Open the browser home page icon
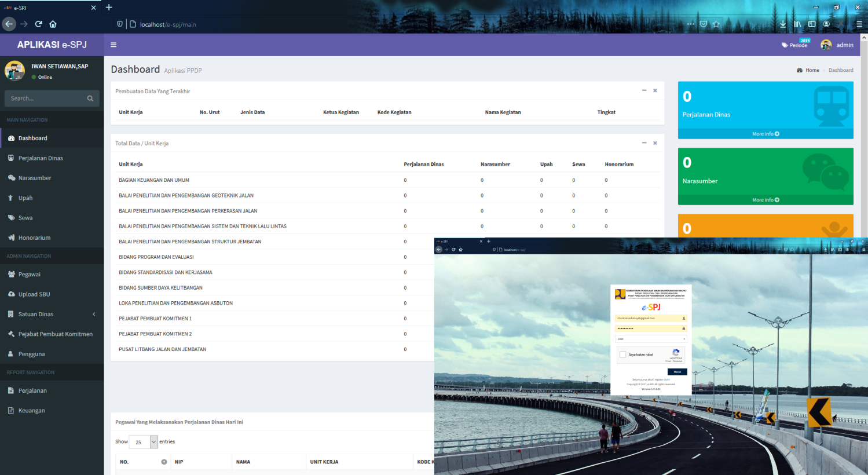 [x=53, y=24]
